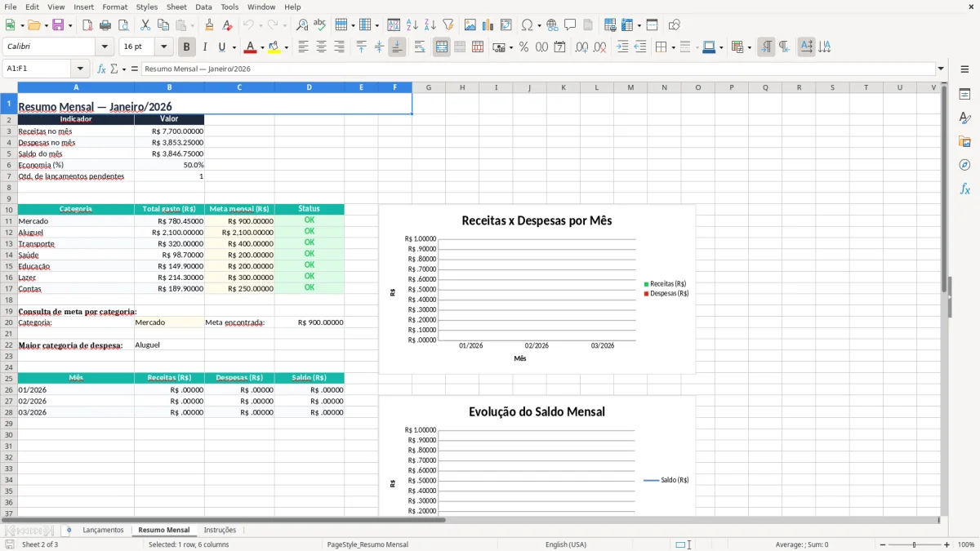Expand the Name Box dropdown arrow
Image resolution: width=980 pixels, height=551 pixels.
80,69
